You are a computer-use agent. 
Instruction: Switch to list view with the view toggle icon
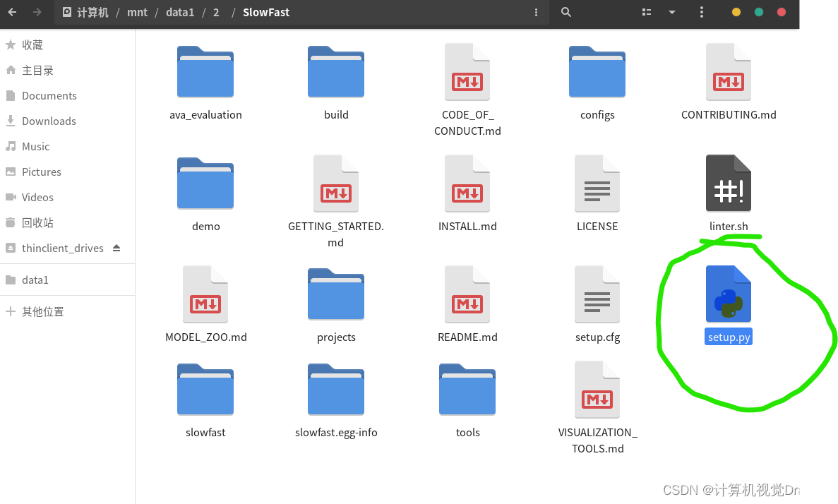[x=647, y=12]
